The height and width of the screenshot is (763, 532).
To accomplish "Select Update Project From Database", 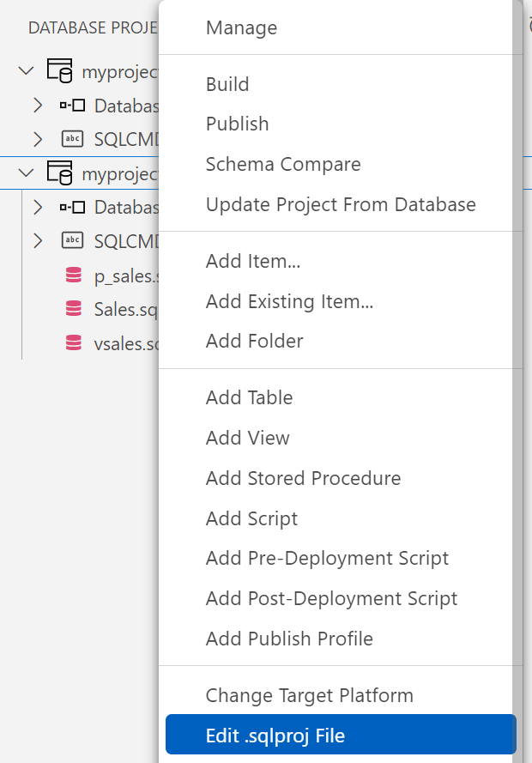I will click(x=341, y=204).
